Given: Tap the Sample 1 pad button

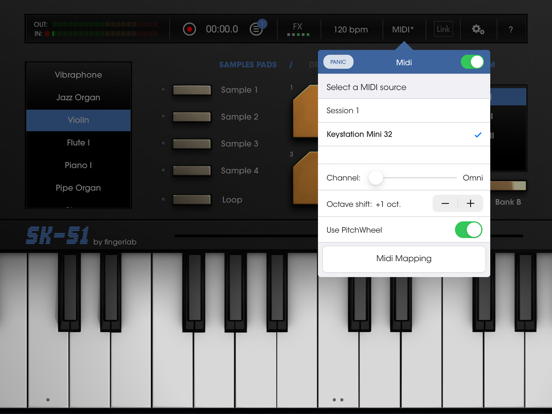Looking at the screenshot, I should tap(192, 90).
